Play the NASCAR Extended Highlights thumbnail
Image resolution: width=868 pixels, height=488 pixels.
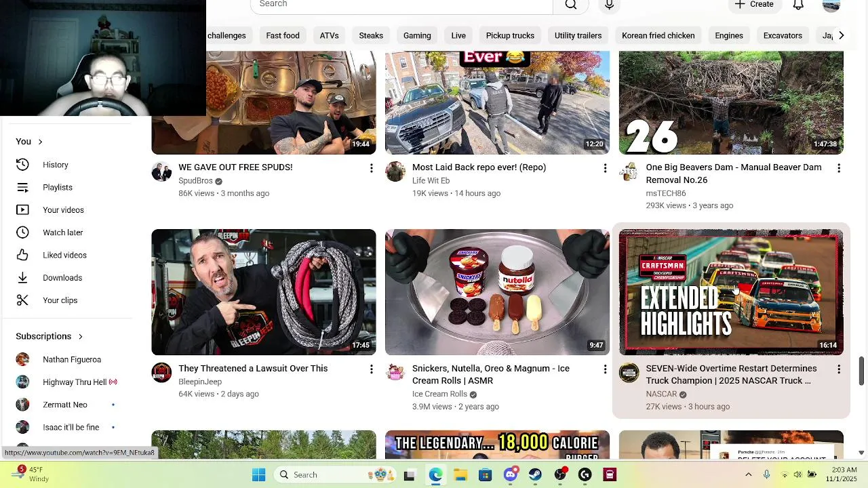pyautogui.click(x=731, y=292)
